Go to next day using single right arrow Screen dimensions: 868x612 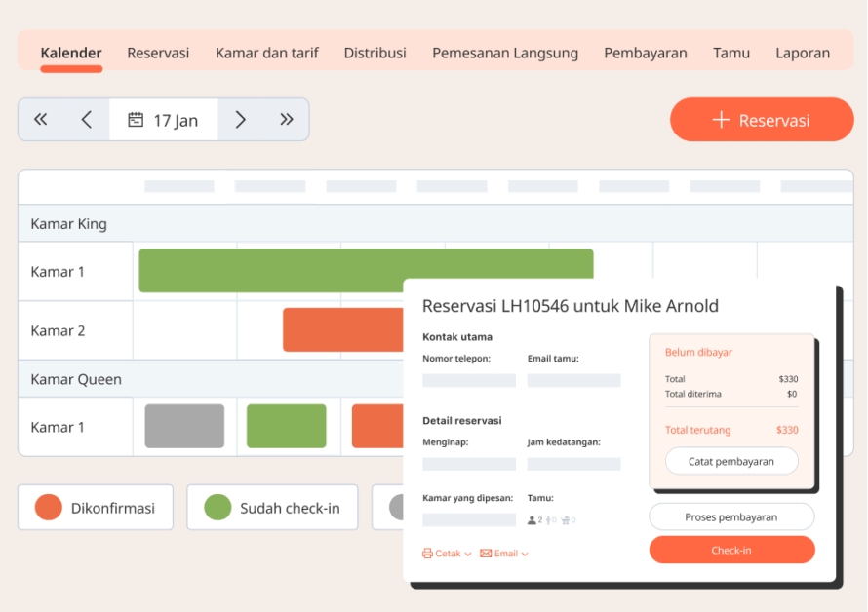click(240, 119)
